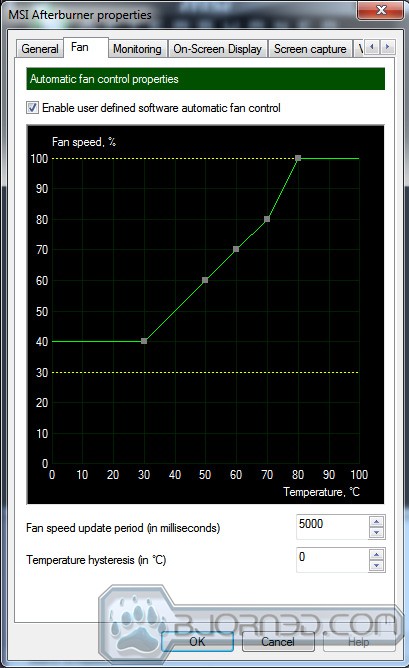Decrease fan speed update period with down arrow
The image size is (409, 668).
pyautogui.click(x=376, y=533)
